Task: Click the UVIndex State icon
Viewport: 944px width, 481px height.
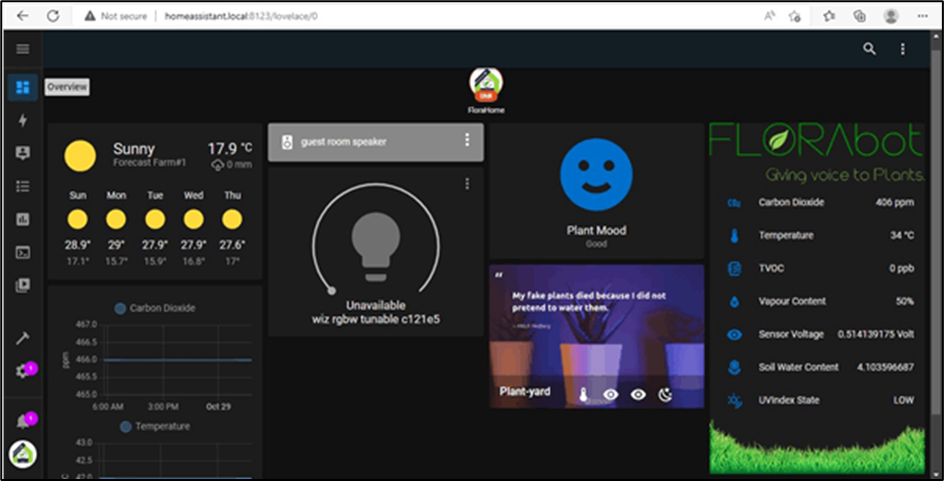Action: tap(734, 400)
